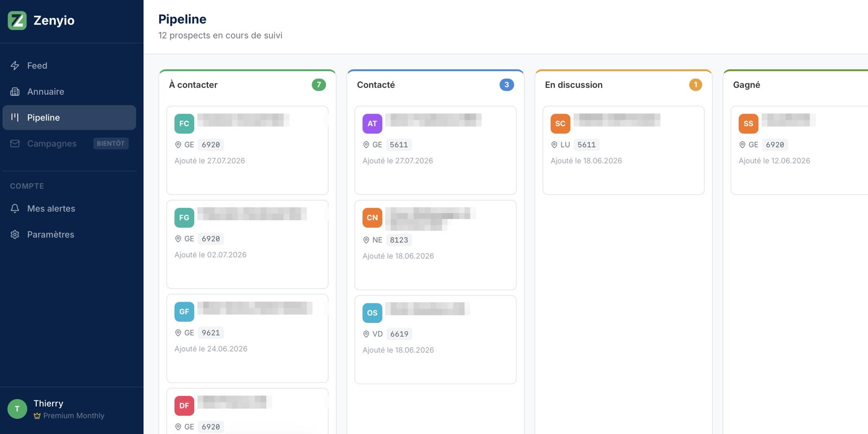Click the green count badge showing 7
Image resolution: width=868 pixels, height=434 pixels.
click(x=319, y=85)
